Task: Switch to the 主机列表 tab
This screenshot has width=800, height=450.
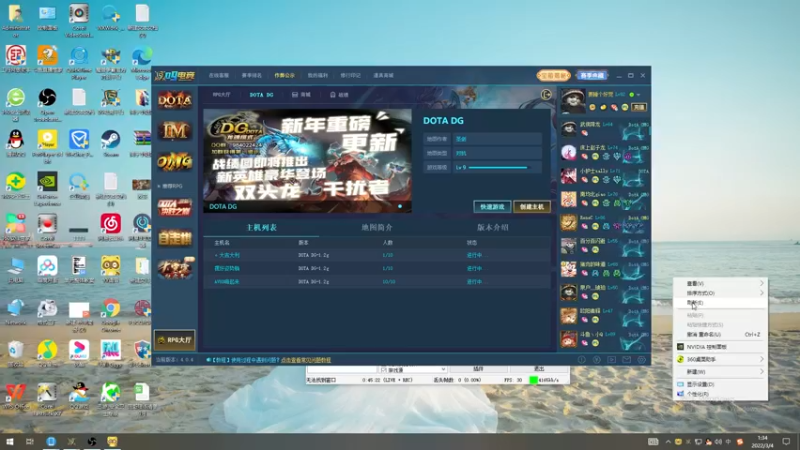Action: pos(261,228)
